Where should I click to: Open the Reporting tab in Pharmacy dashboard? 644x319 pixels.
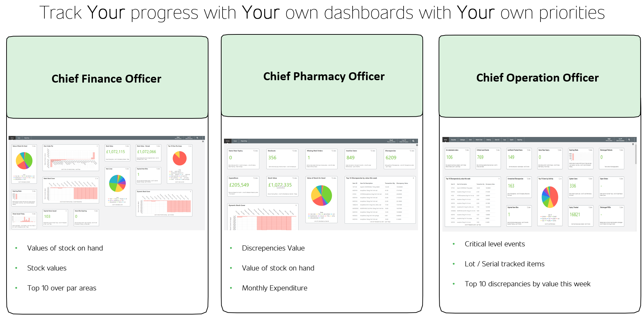point(244,141)
